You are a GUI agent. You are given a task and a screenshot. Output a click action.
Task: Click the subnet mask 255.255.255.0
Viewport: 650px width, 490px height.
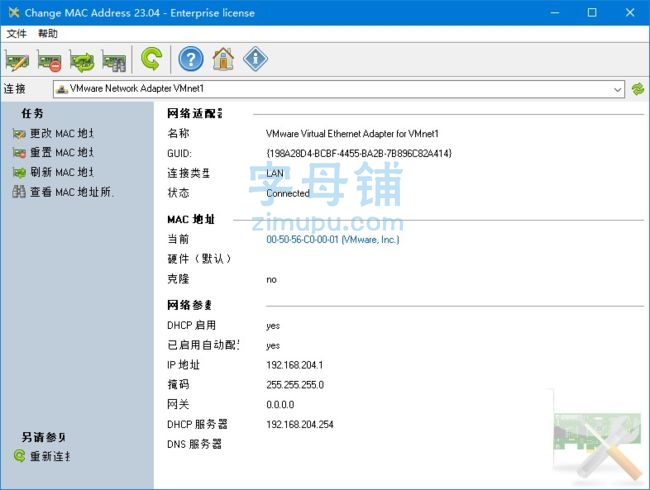(295, 385)
